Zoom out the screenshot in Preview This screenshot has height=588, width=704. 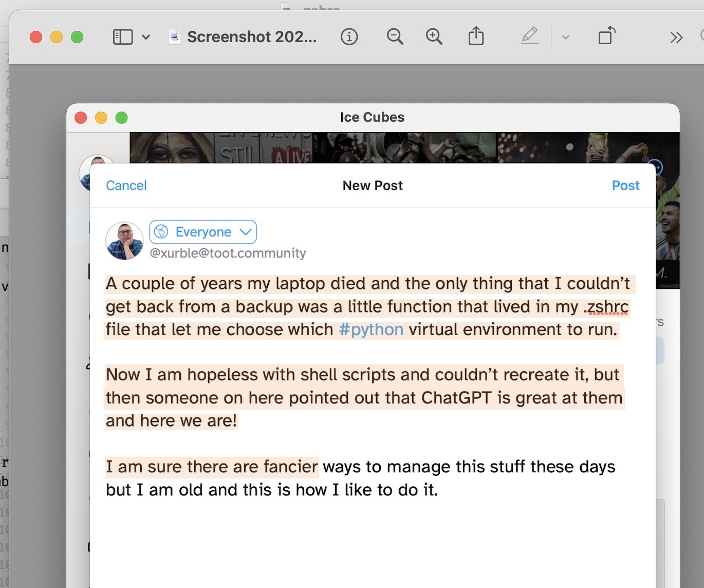tap(395, 37)
